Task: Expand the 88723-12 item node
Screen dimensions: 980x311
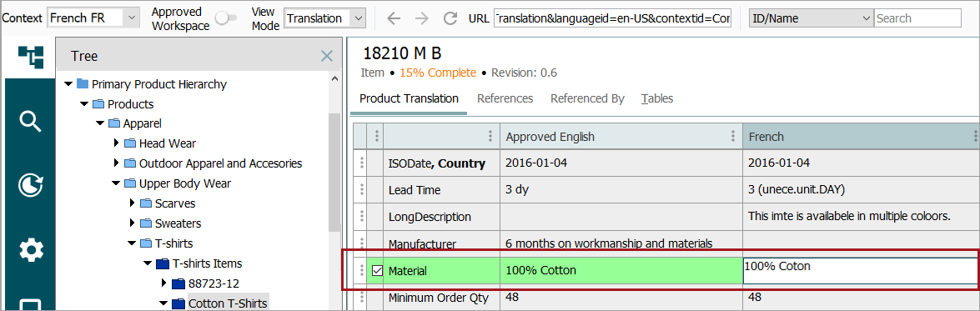Action: (x=163, y=283)
